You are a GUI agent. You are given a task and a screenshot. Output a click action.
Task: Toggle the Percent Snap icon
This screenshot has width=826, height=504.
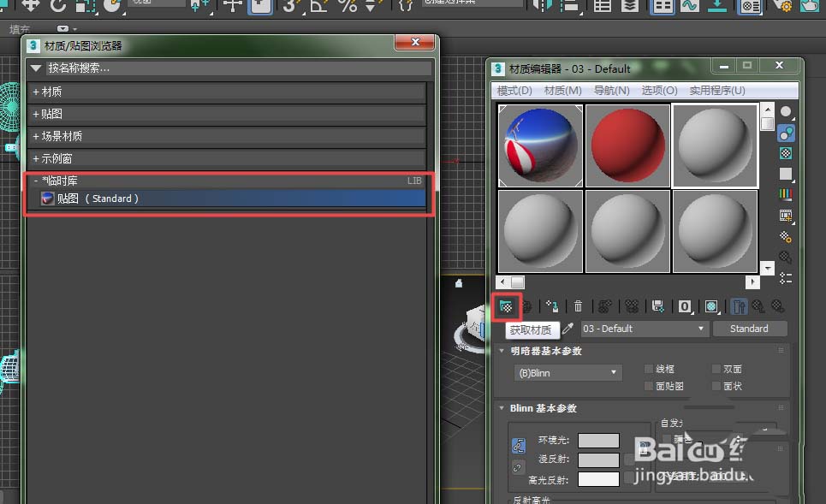(x=348, y=6)
